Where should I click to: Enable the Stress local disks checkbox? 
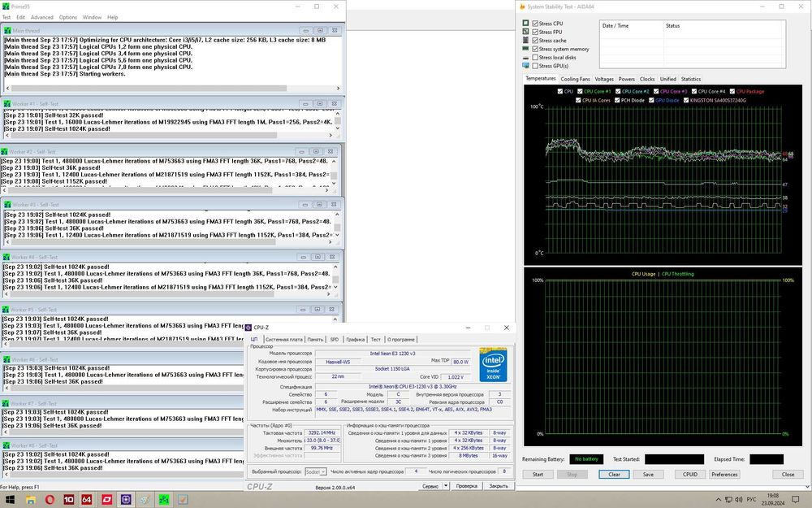coord(535,58)
